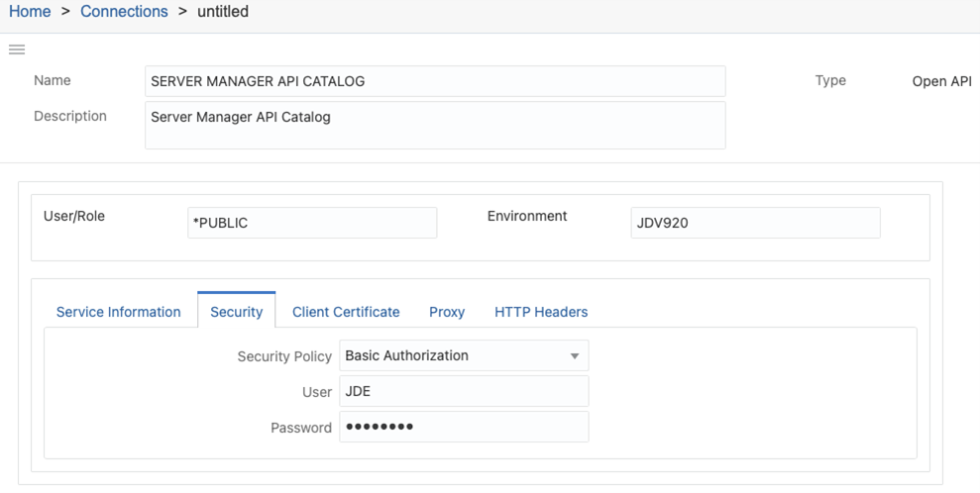Select the Security tab
Image resolution: width=980 pixels, height=493 pixels.
[x=236, y=312]
